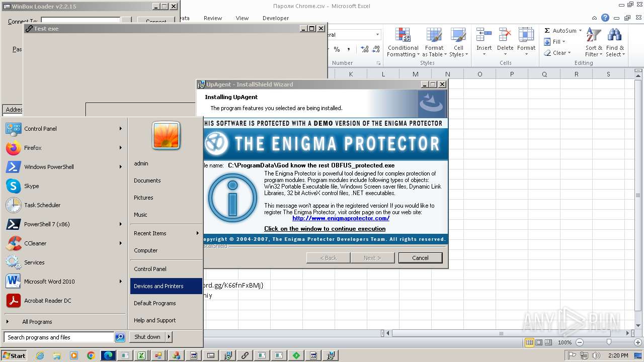Viewport: 644px width, 362px height.
Task: Open Format as Table in Excel
Action: (x=434, y=43)
